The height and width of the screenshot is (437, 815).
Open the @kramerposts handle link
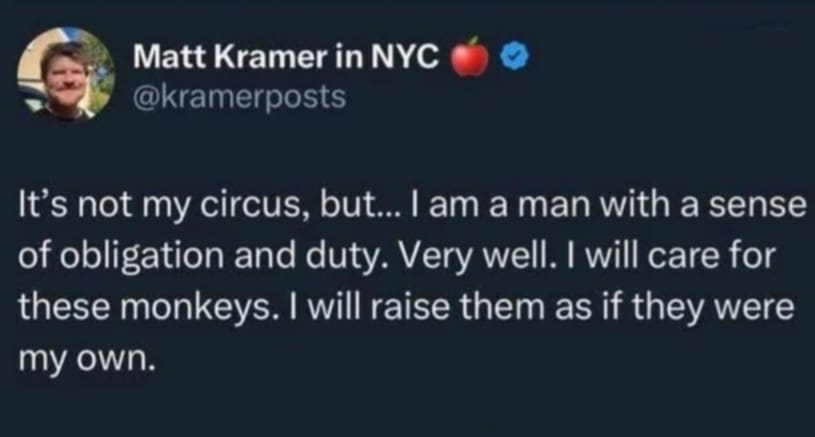pyautogui.click(x=239, y=97)
